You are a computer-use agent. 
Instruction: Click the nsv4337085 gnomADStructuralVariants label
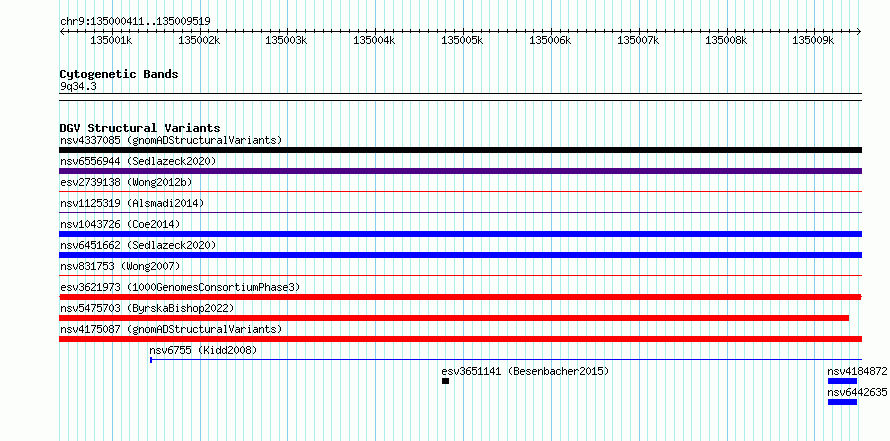[x=171, y=140]
